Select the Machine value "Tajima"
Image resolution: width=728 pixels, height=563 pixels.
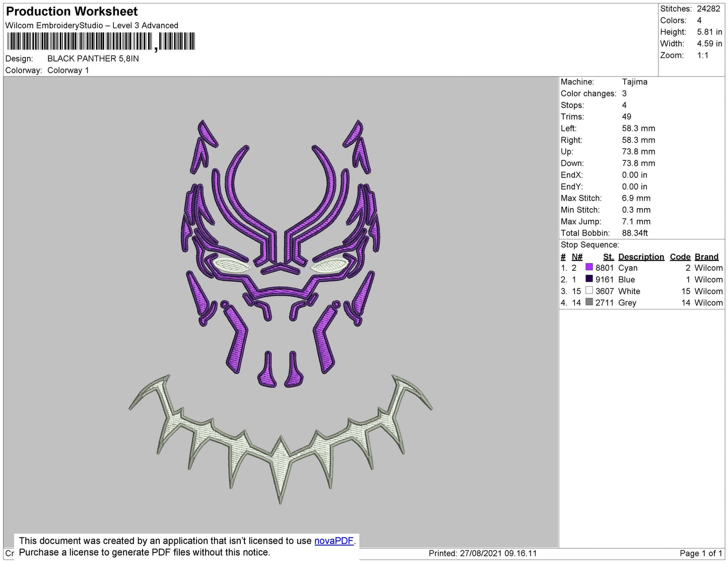click(x=635, y=82)
